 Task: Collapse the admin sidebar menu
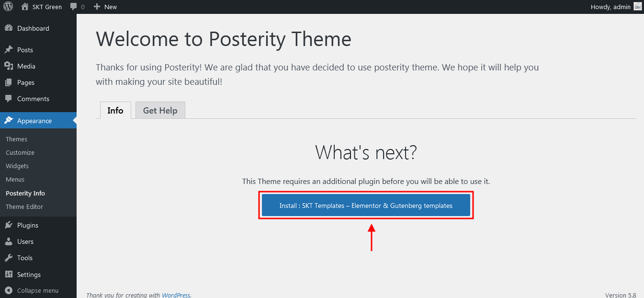[32, 290]
